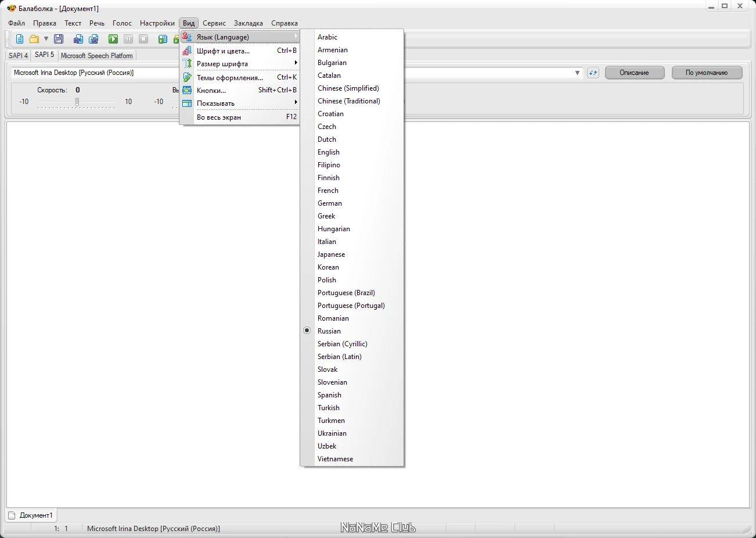Open the Закладка menu
Viewport: 756px width, 538px height.
[x=249, y=23]
